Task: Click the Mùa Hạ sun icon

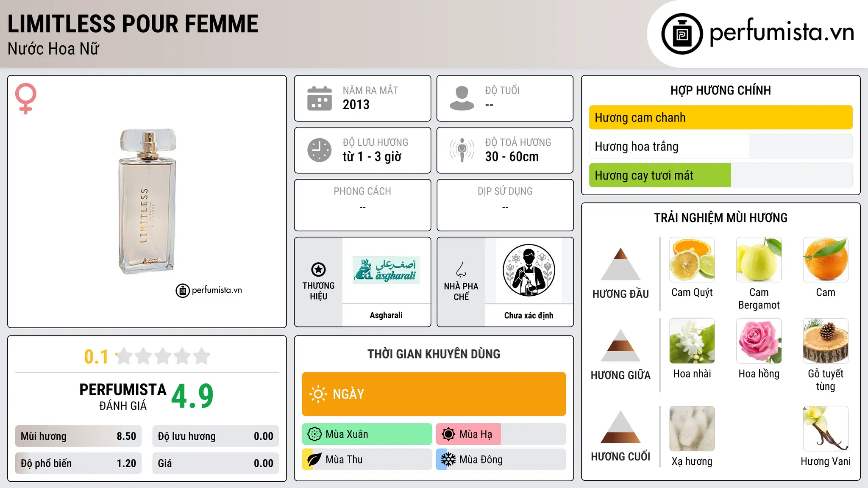Action: pyautogui.click(x=448, y=434)
